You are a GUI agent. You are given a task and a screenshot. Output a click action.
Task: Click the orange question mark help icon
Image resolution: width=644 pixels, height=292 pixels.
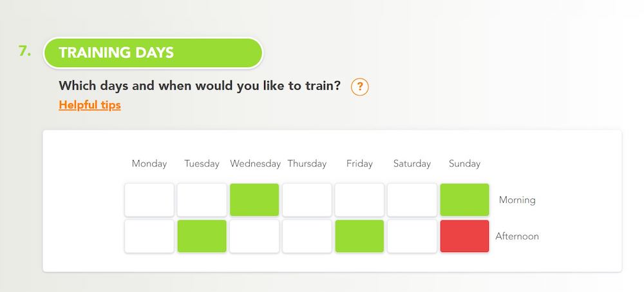[x=360, y=87]
